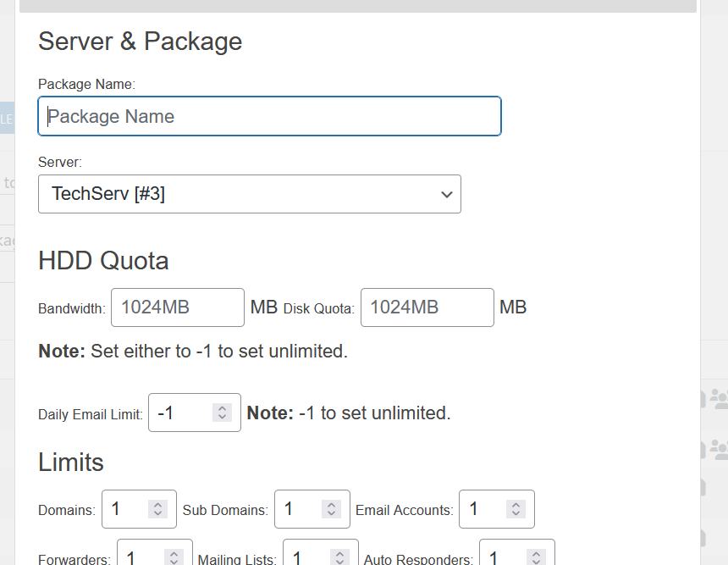
Task: Click the Email Accounts number field
Action: click(x=483, y=509)
